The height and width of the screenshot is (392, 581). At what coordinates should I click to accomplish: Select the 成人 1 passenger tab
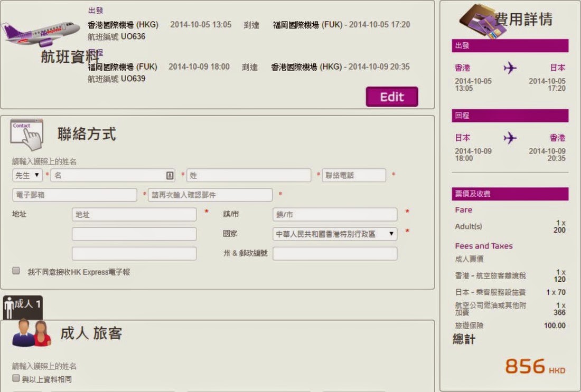coord(23,305)
